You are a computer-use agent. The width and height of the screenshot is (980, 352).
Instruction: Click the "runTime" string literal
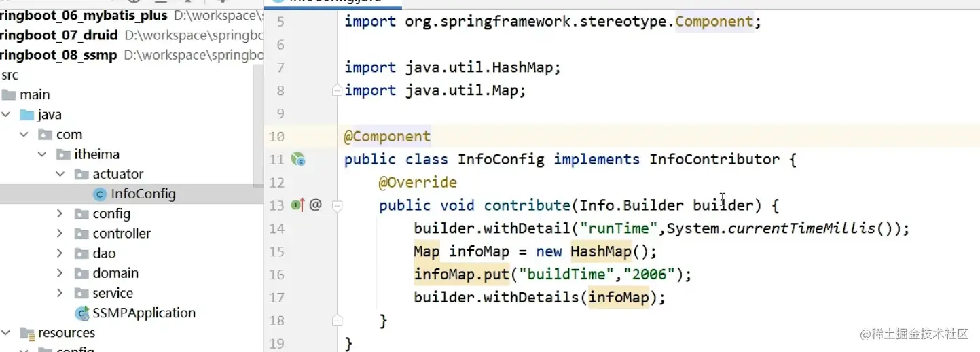coord(615,228)
